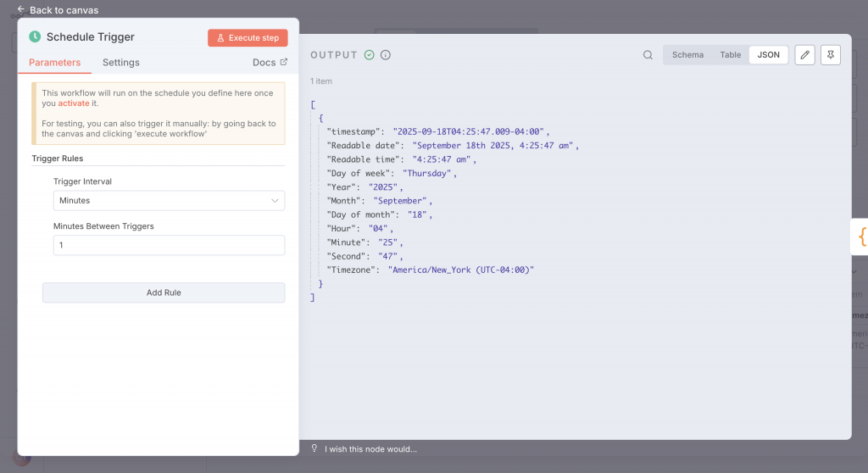Click the pencil edit output icon
868x473 pixels.
(x=805, y=55)
